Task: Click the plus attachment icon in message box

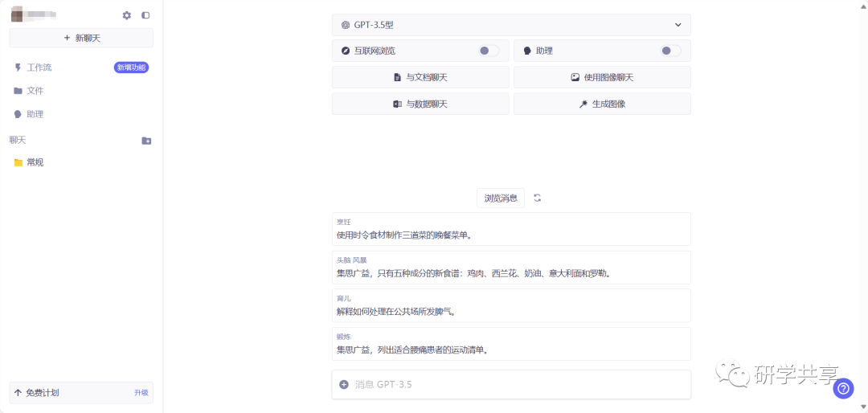Action: pyautogui.click(x=344, y=384)
